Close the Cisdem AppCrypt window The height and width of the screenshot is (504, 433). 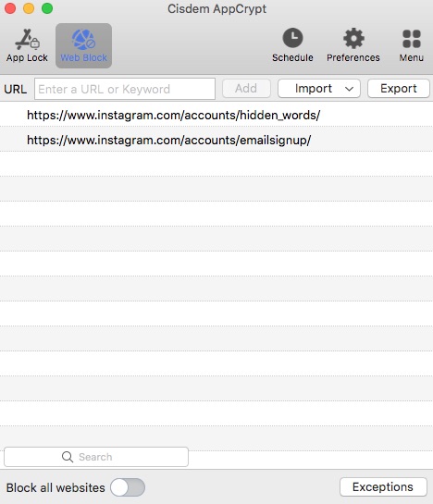pyautogui.click(x=10, y=8)
